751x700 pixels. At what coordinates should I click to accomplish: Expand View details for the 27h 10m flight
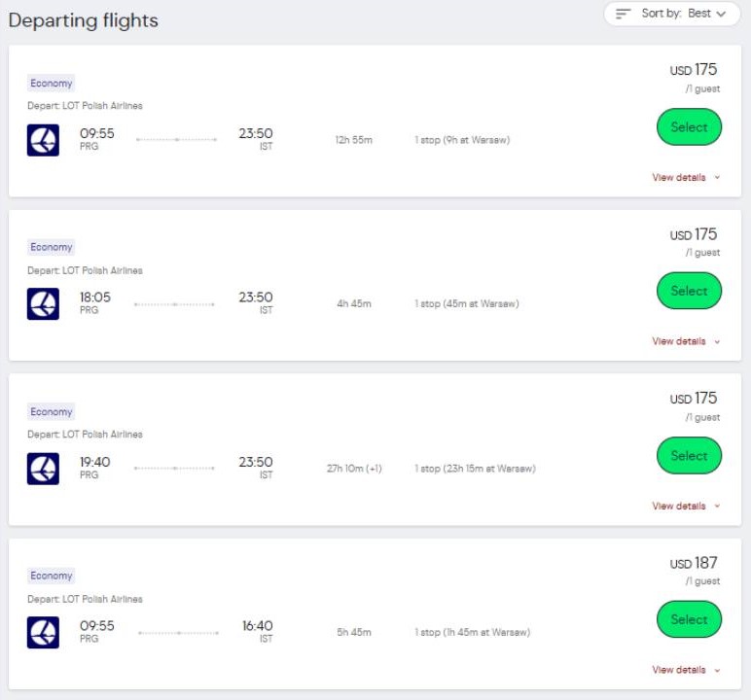tap(686, 506)
